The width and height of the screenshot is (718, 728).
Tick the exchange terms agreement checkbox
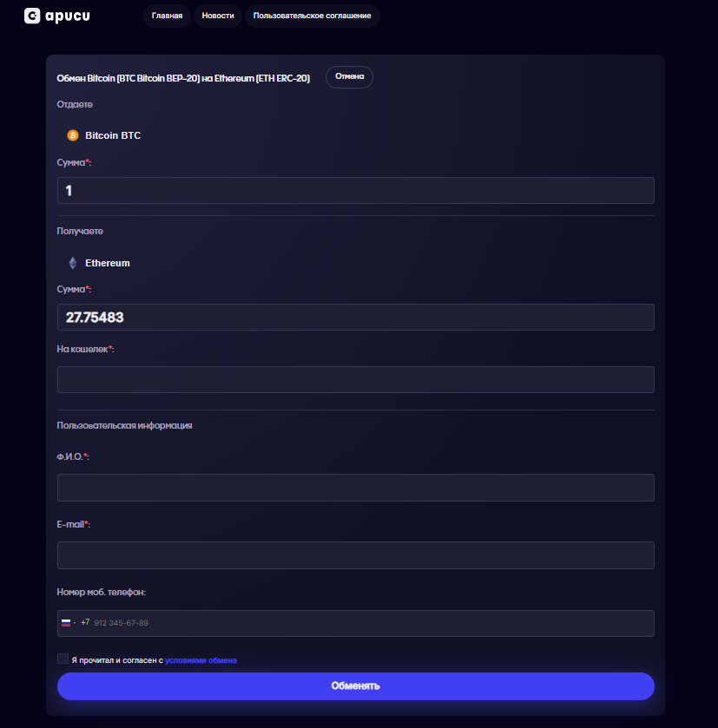(63, 659)
